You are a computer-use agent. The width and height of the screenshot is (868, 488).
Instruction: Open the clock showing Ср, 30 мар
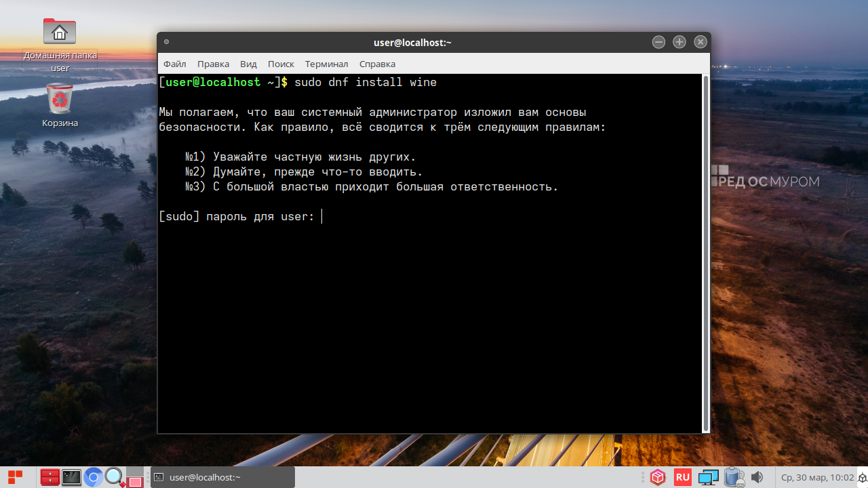pos(817,477)
